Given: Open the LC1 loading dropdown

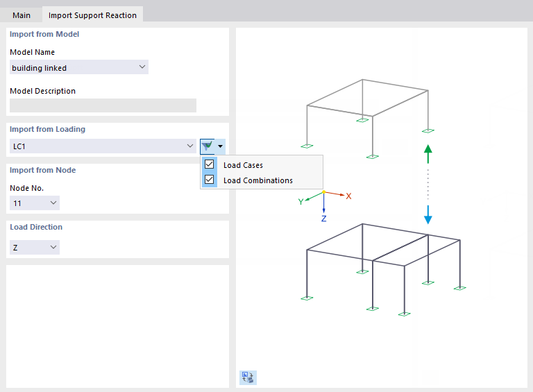Looking at the screenshot, I should 103,146.
